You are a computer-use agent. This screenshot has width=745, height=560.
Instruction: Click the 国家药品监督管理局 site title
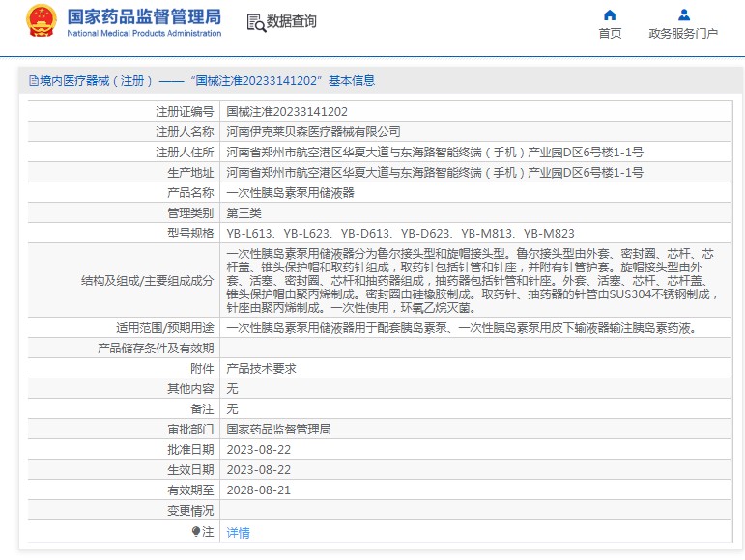(144, 17)
